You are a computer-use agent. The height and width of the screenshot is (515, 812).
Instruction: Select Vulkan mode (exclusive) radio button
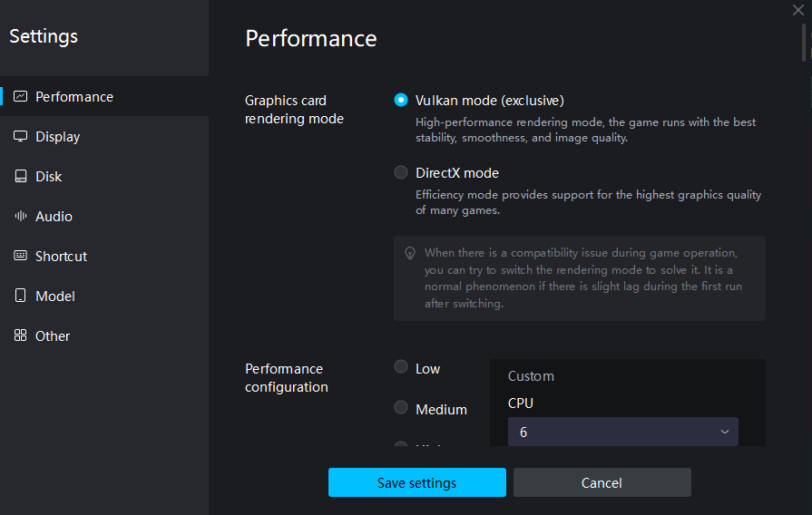point(401,101)
